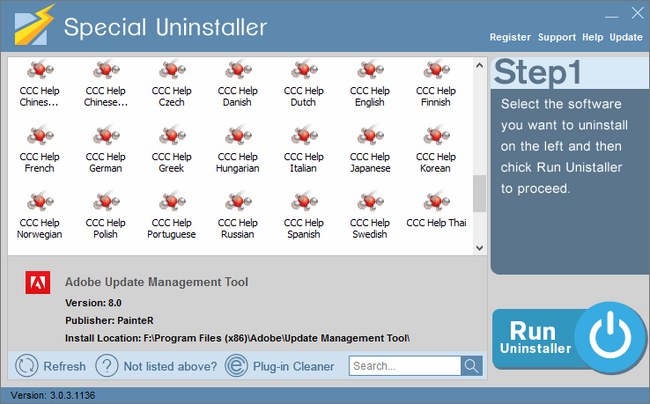Select CCC Help Russian program icon

click(x=238, y=201)
